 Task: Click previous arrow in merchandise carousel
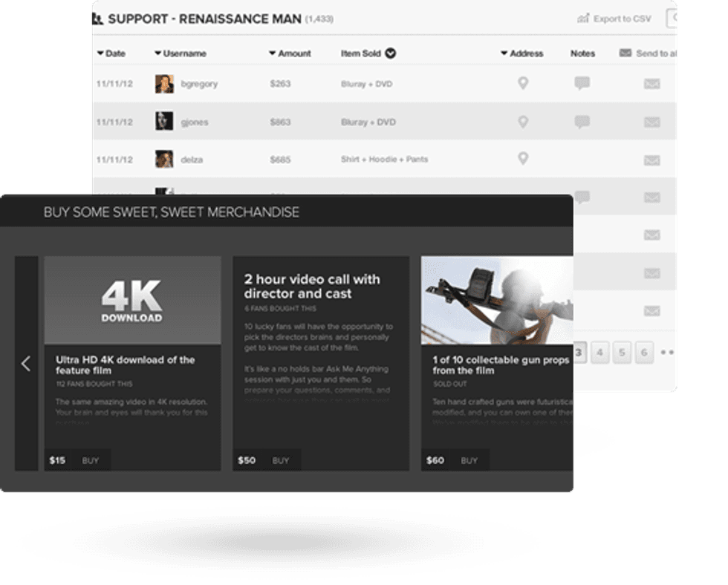(x=26, y=364)
